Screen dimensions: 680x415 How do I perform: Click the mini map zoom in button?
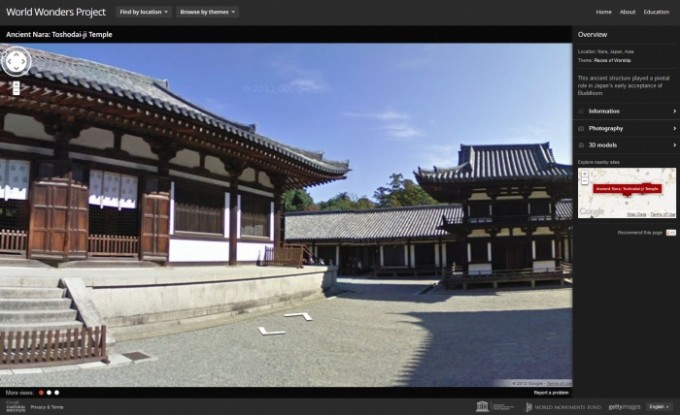pyautogui.click(x=584, y=173)
